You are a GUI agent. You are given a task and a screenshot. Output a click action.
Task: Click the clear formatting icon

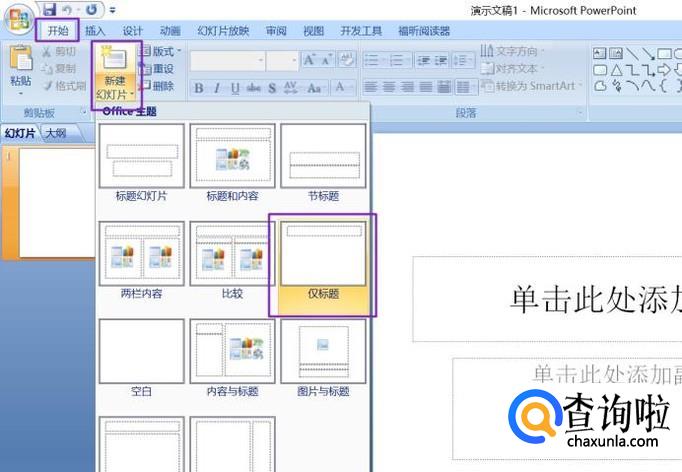click(346, 60)
